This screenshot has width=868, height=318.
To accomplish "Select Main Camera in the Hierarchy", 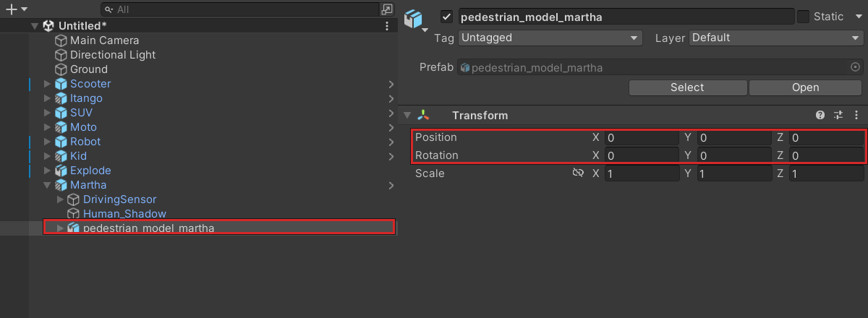I will (104, 40).
